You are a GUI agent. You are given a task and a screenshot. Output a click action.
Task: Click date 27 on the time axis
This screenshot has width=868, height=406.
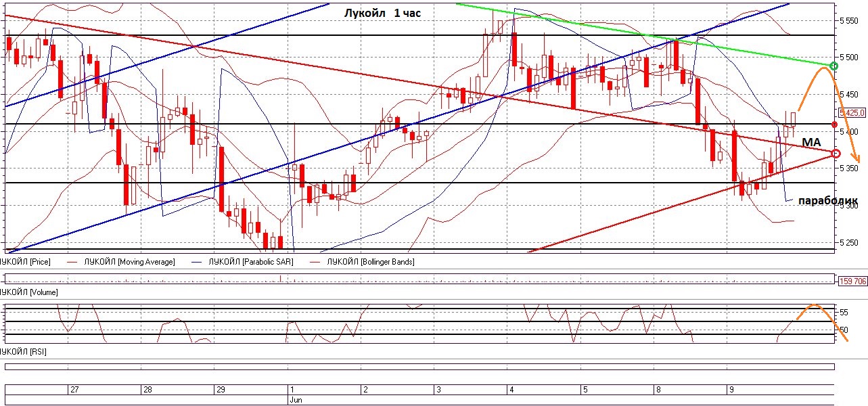click(74, 390)
